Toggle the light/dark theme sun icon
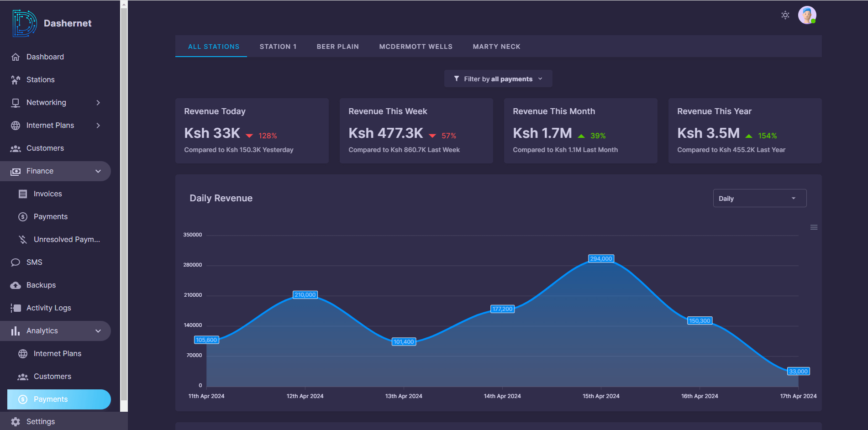868x430 pixels. (x=785, y=15)
